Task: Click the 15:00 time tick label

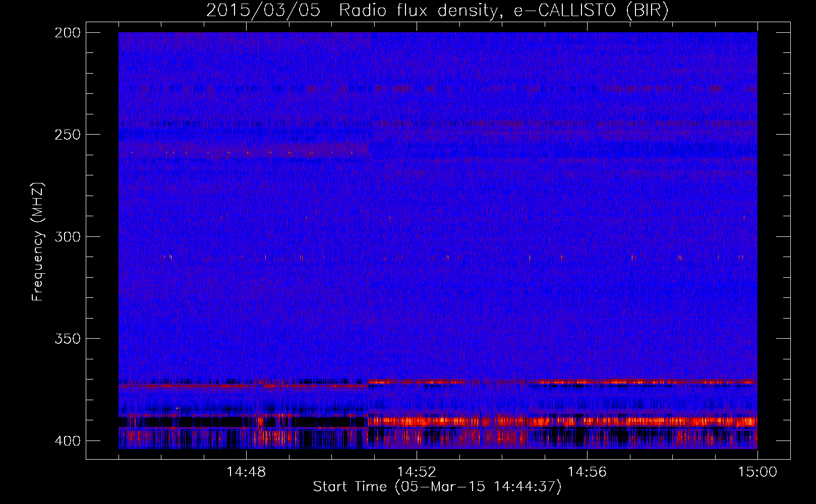Action: pos(757,472)
